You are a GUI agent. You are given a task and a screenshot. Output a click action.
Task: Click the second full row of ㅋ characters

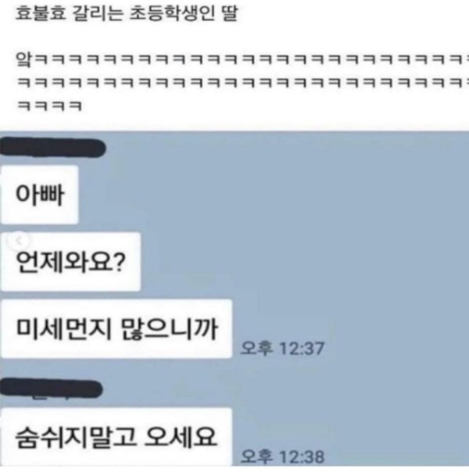pos(243,83)
